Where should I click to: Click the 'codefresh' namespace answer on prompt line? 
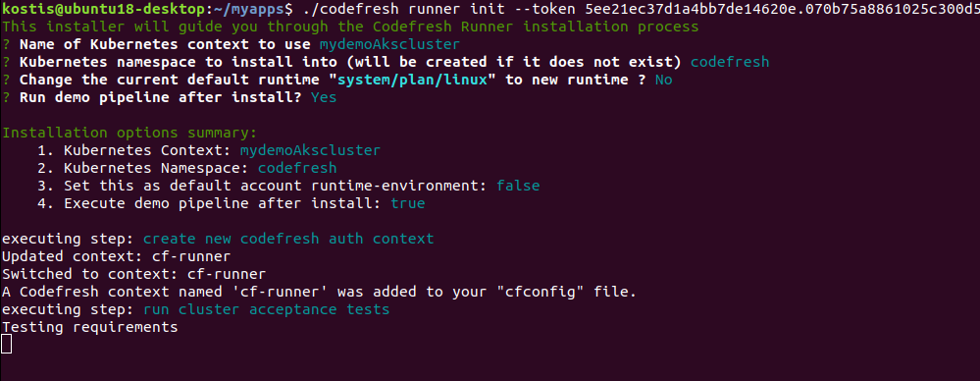click(x=730, y=62)
